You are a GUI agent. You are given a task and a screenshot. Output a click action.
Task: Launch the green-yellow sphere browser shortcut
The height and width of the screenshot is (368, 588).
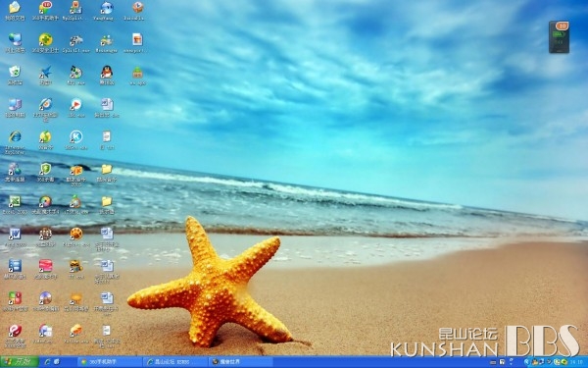coord(45,136)
